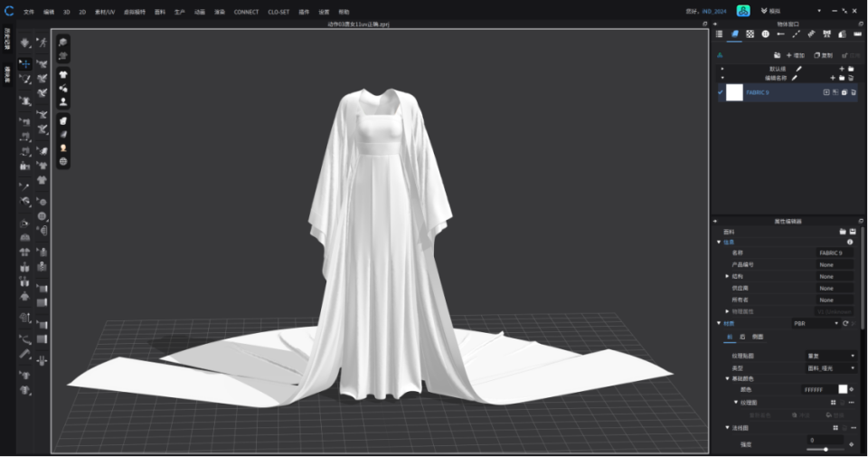
Task: Open the PBR material type dropdown
Action: point(816,323)
